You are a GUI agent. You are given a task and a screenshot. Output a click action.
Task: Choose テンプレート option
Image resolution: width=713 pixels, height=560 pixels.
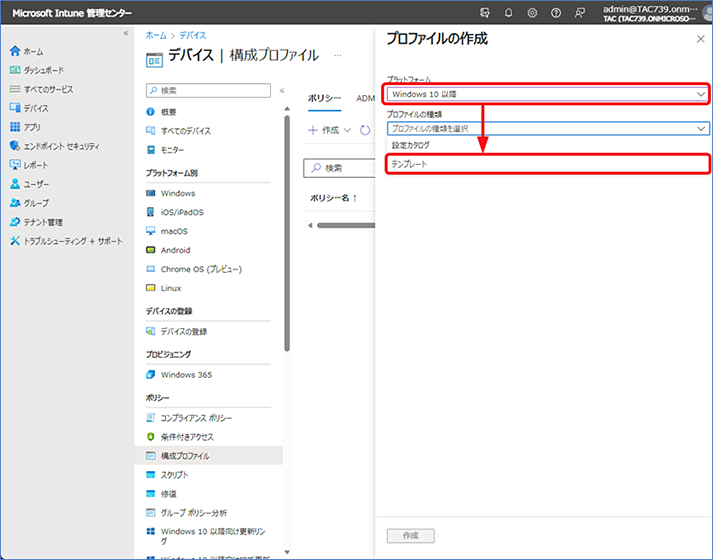[547, 164]
